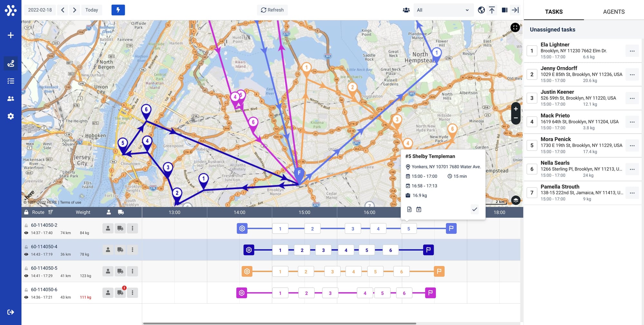Open the route planning map sidebar icon
The width and height of the screenshot is (644, 325).
(x=11, y=63)
